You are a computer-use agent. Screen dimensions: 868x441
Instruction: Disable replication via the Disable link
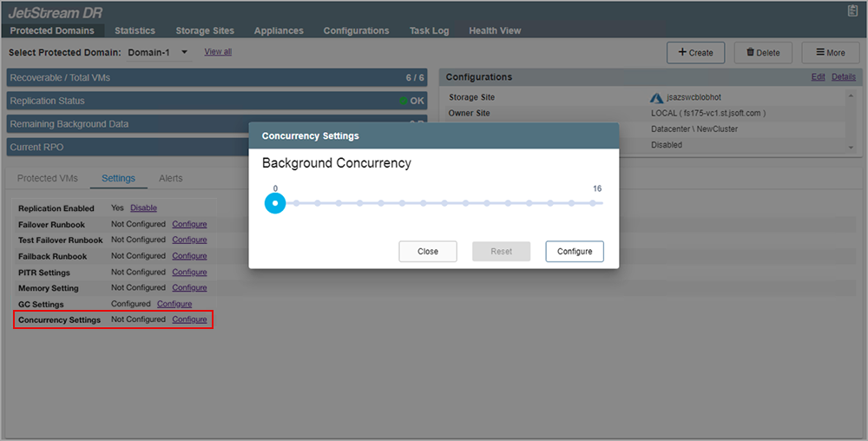(x=143, y=208)
